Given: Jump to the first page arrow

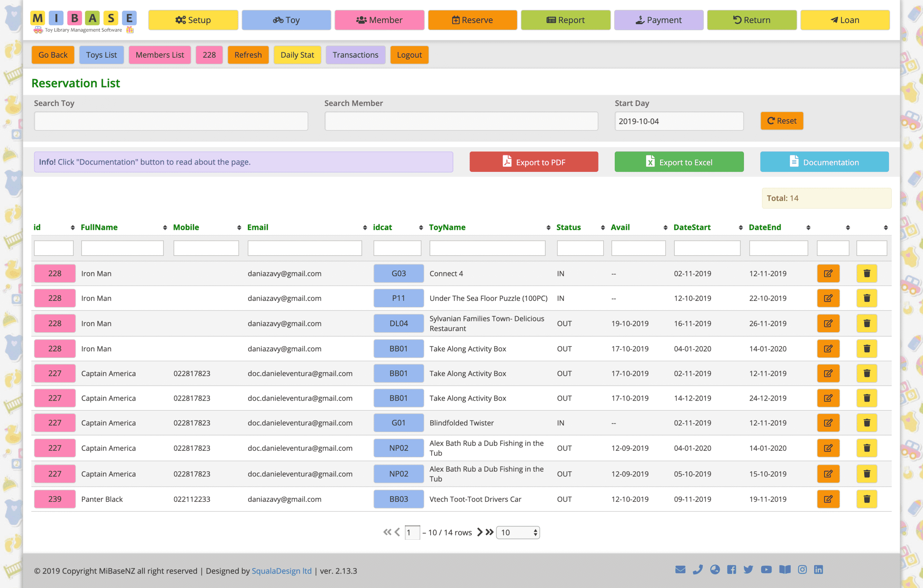Looking at the screenshot, I should click(x=387, y=532).
